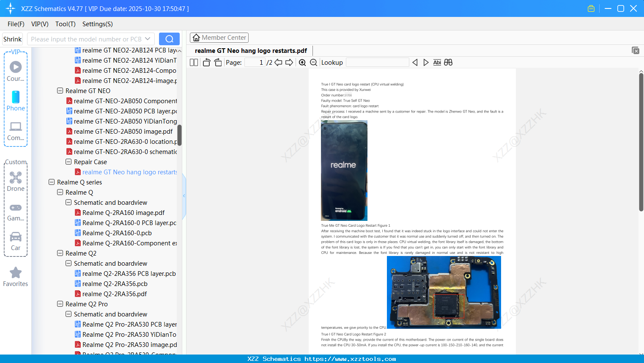The height and width of the screenshot is (363, 644).
Task: Select the Phone category icon
Action: [16, 101]
